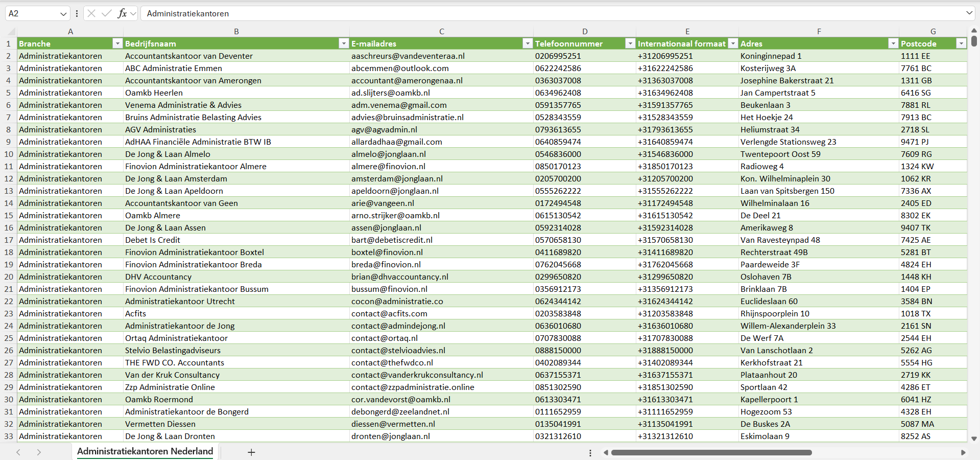Click the three-dot handle beside Name Box
The image size is (980, 460).
[77, 14]
